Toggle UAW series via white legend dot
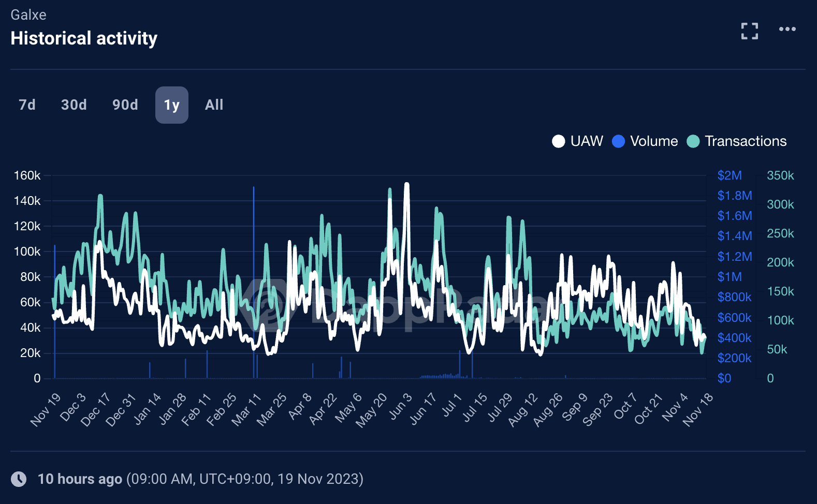The image size is (817, 504). coord(558,141)
